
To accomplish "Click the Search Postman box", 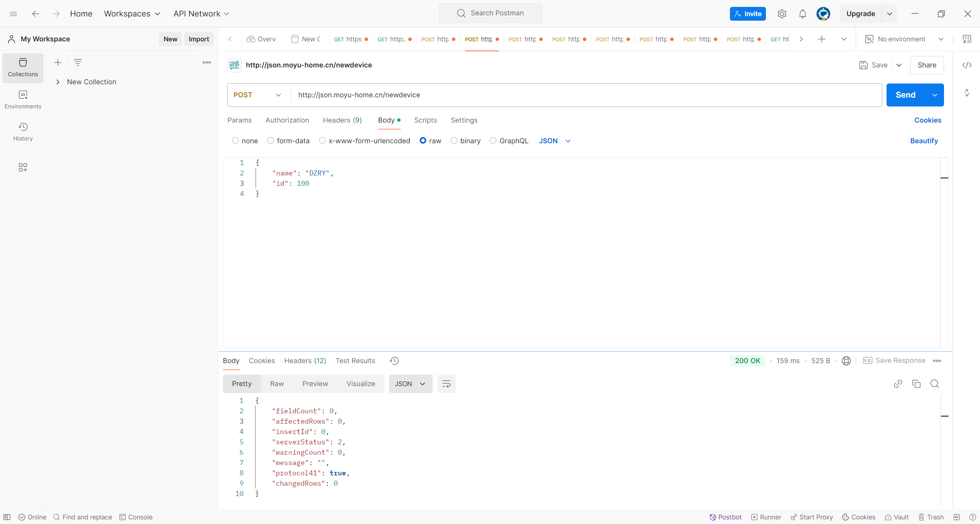I will click(490, 13).
